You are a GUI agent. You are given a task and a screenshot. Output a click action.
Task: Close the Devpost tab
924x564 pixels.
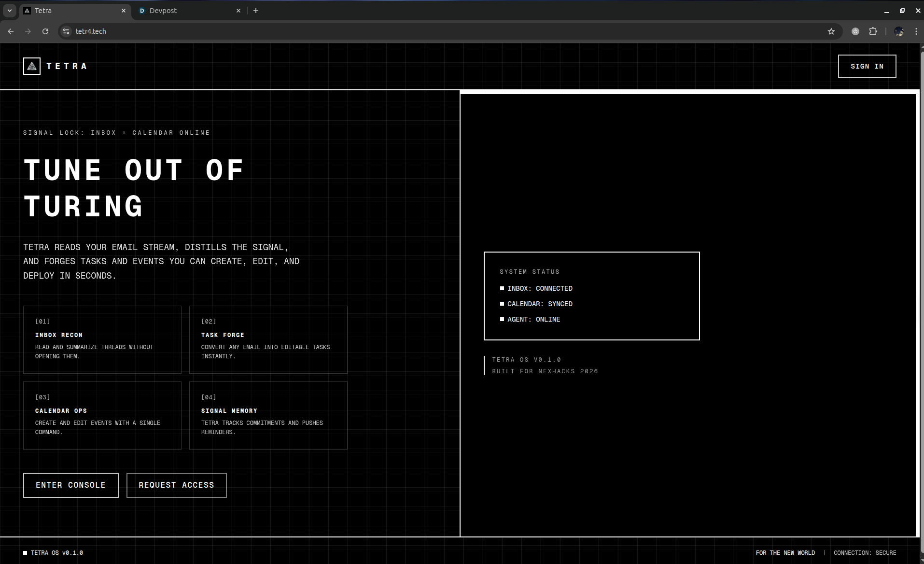pos(238,11)
